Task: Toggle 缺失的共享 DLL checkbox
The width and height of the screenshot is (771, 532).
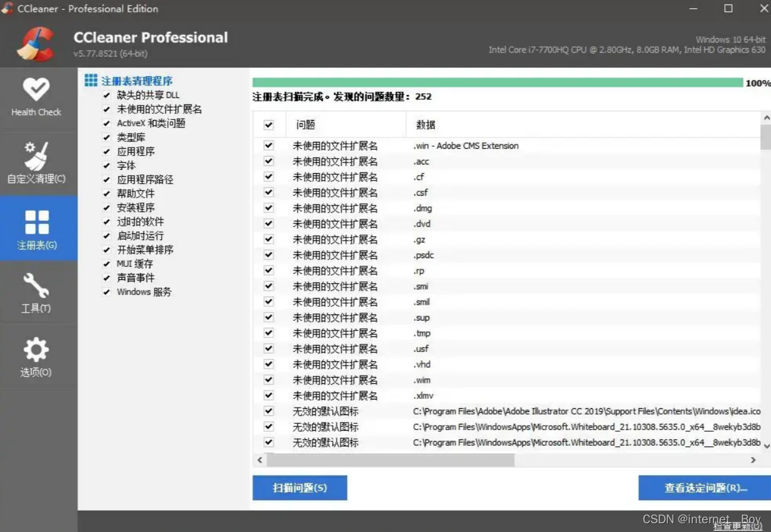Action: click(107, 95)
